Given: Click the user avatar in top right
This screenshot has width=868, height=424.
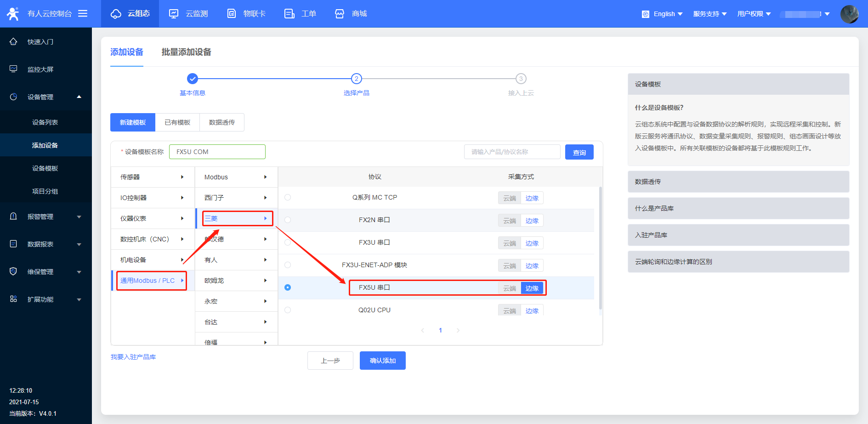Looking at the screenshot, I should coord(849,14).
